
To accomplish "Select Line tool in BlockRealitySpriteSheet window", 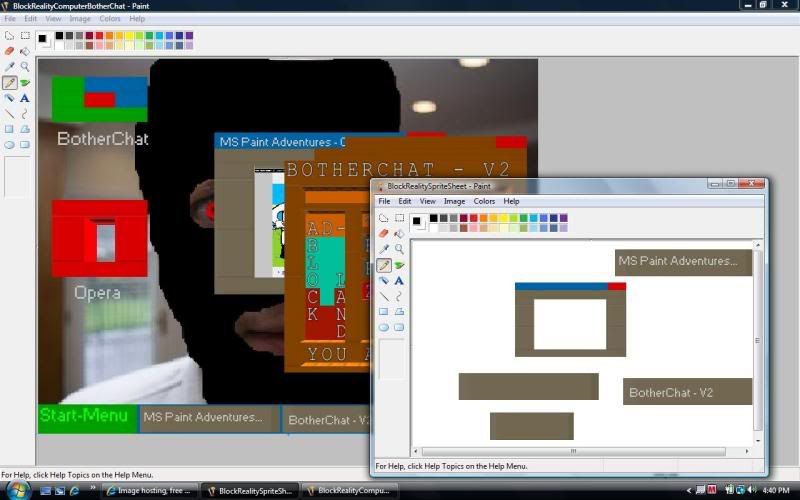I will point(384,296).
